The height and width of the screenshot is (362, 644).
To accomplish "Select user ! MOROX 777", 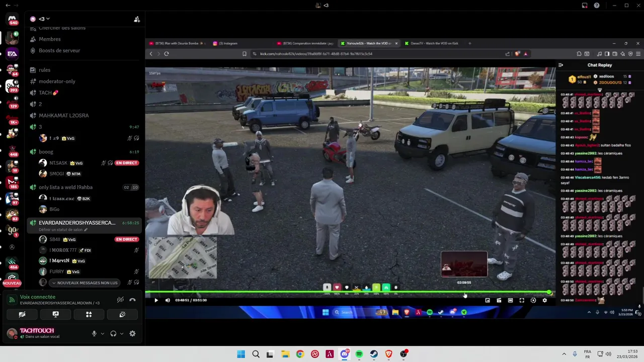I will [x=63, y=250].
